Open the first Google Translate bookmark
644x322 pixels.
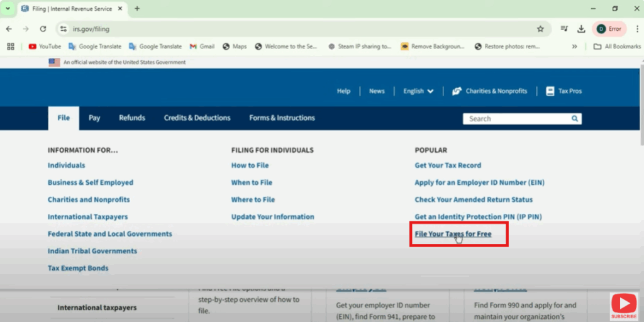(95, 47)
